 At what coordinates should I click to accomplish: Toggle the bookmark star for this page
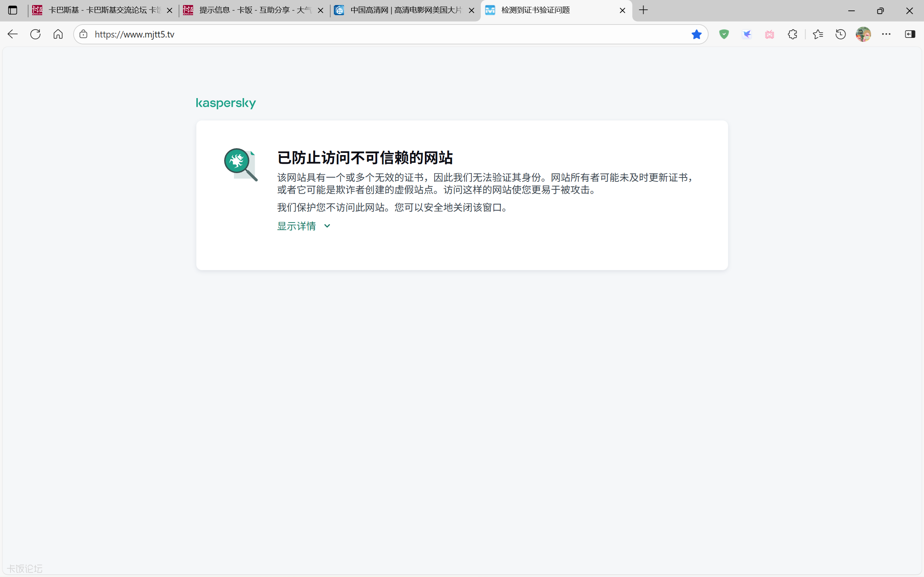tap(696, 34)
